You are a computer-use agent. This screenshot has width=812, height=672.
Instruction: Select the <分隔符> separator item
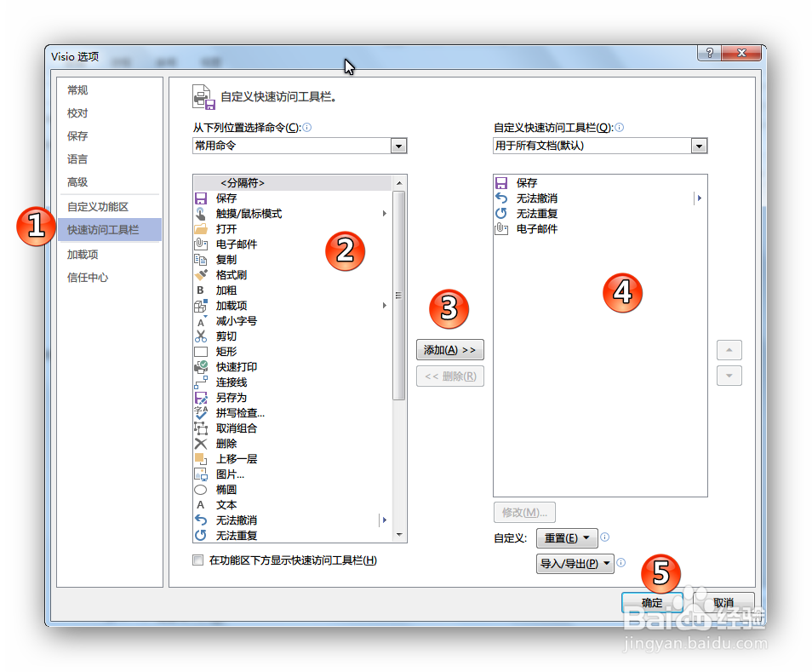coord(293,183)
